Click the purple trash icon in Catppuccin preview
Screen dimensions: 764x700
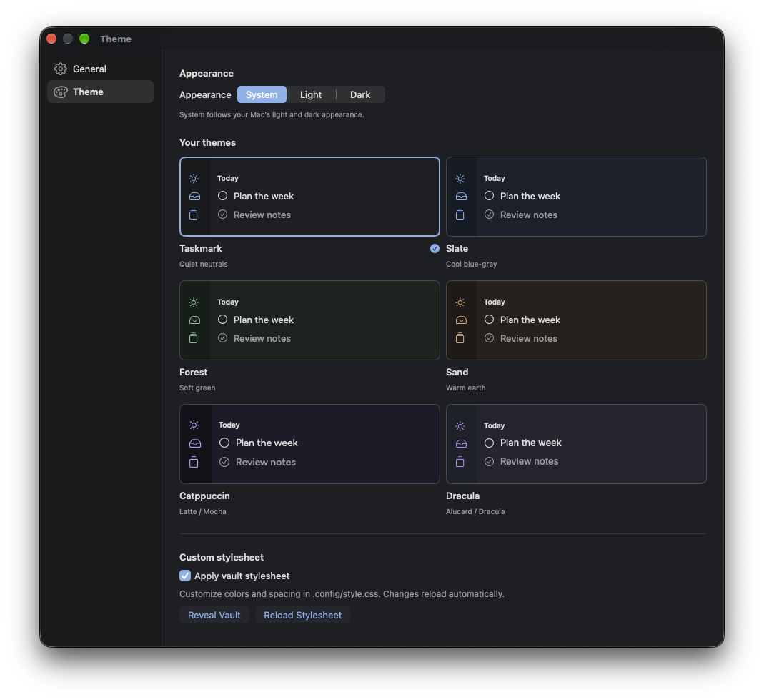click(194, 462)
